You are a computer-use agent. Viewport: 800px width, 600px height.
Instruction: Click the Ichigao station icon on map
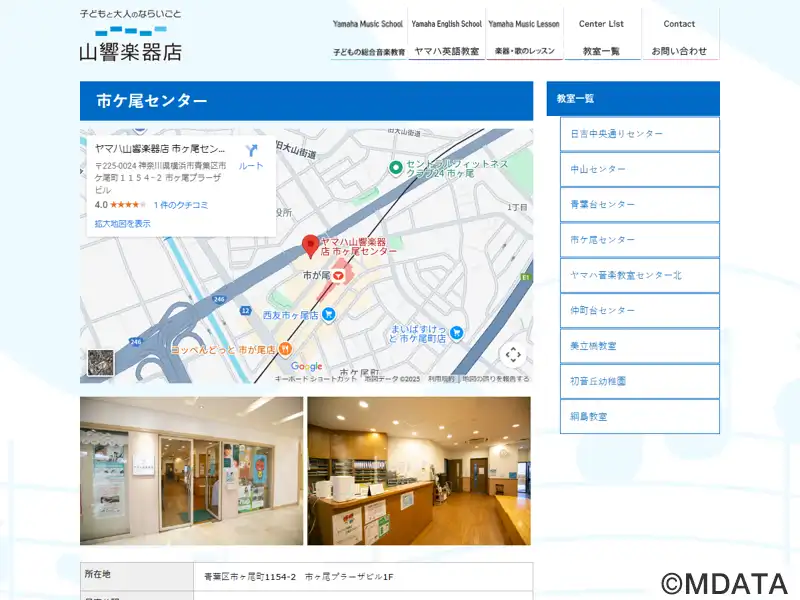[x=339, y=274]
